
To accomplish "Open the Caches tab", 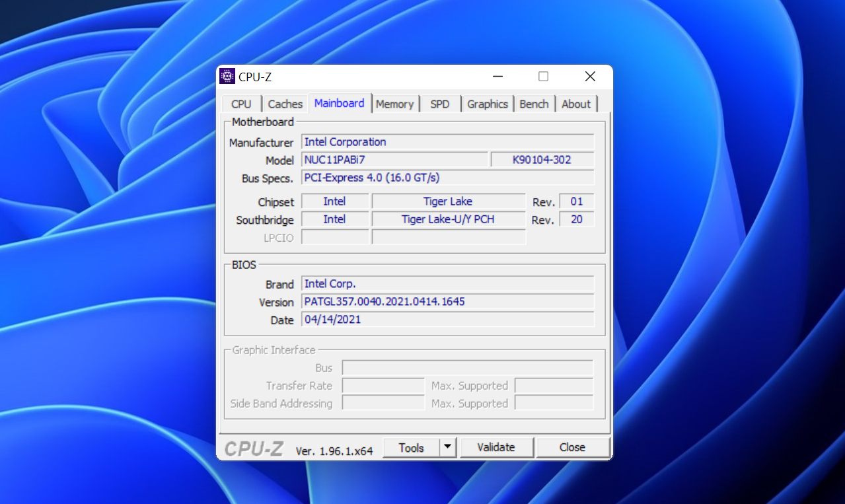I will coord(285,104).
